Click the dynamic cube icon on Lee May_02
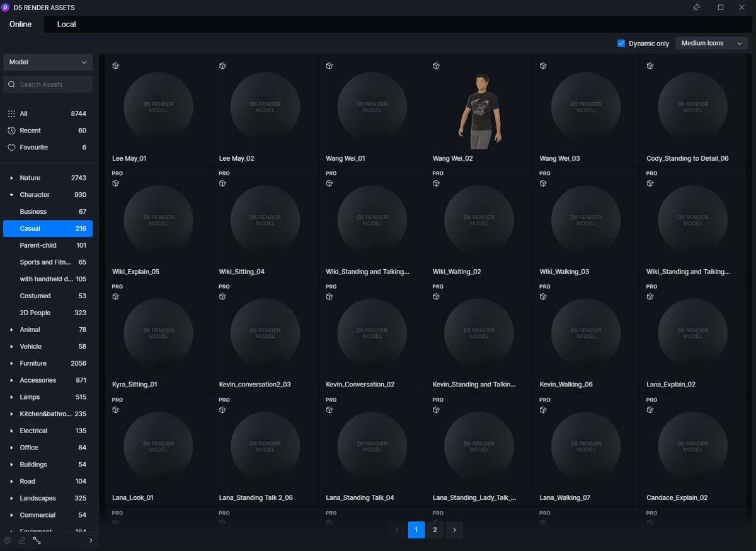Screen dimensions: 756x551 (x=222, y=66)
